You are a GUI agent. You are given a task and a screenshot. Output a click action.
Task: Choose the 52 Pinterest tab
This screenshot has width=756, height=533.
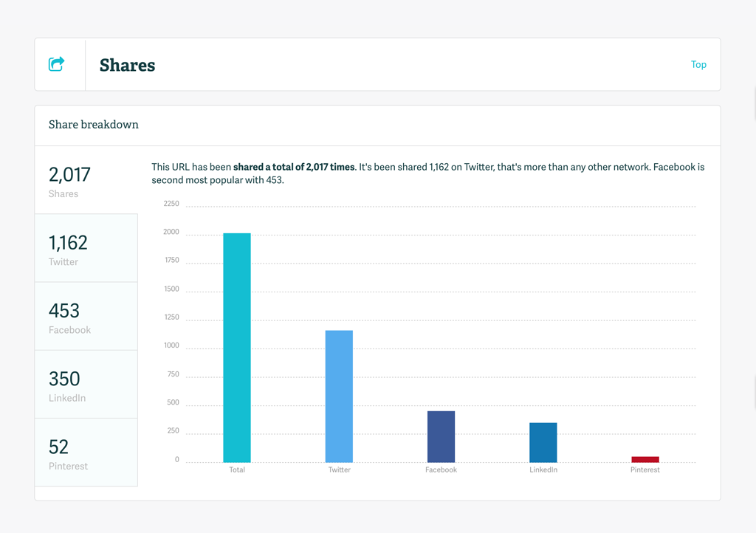pyautogui.click(x=86, y=453)
